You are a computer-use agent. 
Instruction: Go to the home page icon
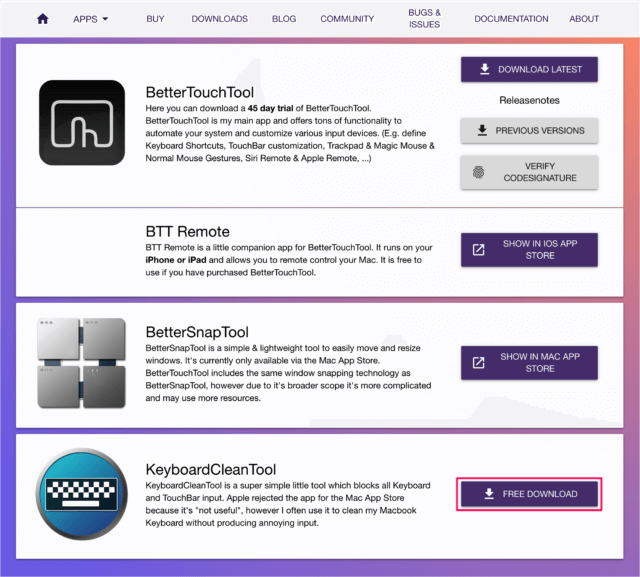(43, 19)
